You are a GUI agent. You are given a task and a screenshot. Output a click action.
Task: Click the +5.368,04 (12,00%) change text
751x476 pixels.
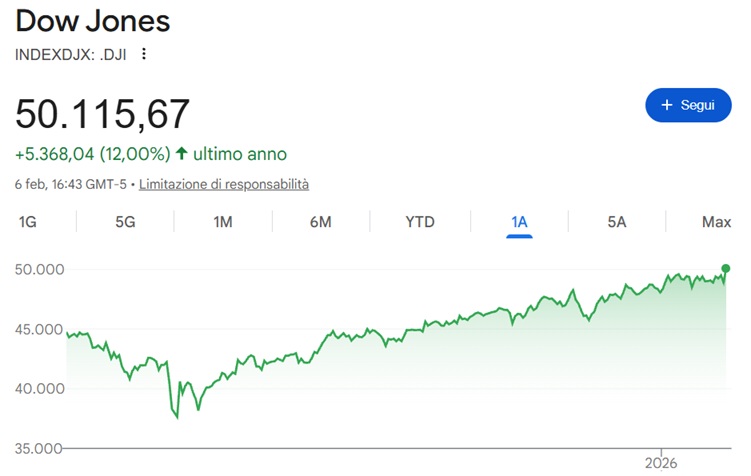coord(92,154)
